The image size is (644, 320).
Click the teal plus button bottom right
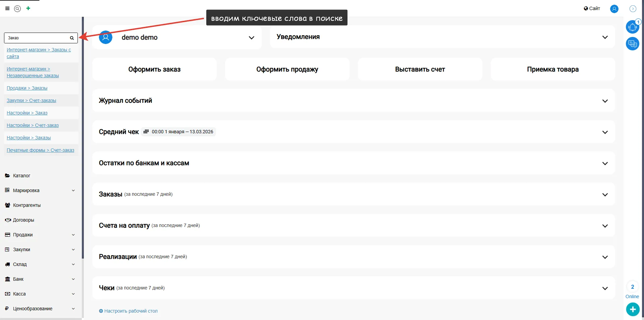click(633, 309)
